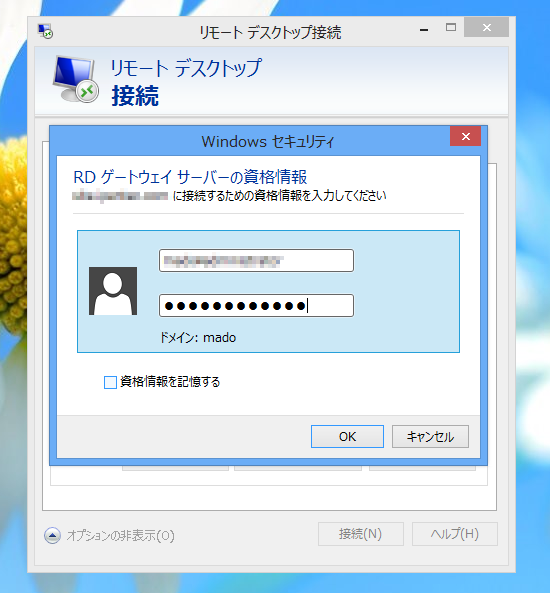Close the リモート デスクトップ接続 window
Viewport: 550px width, 593px height.
tap(486, 27)
